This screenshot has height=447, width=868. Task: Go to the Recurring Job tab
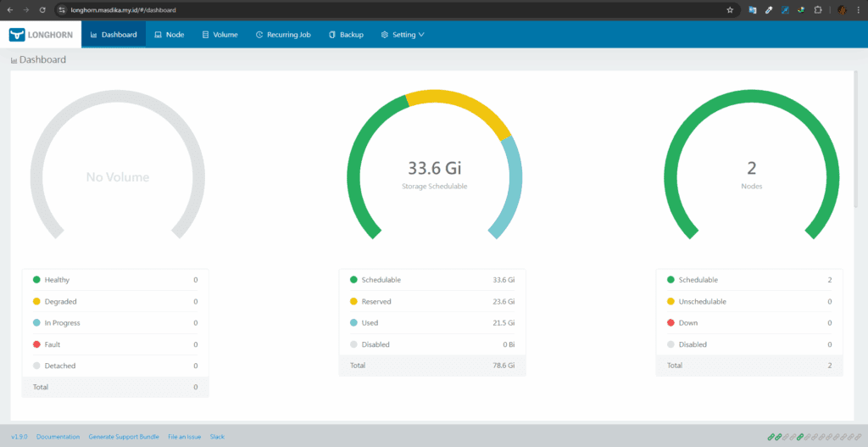point(283,34)
